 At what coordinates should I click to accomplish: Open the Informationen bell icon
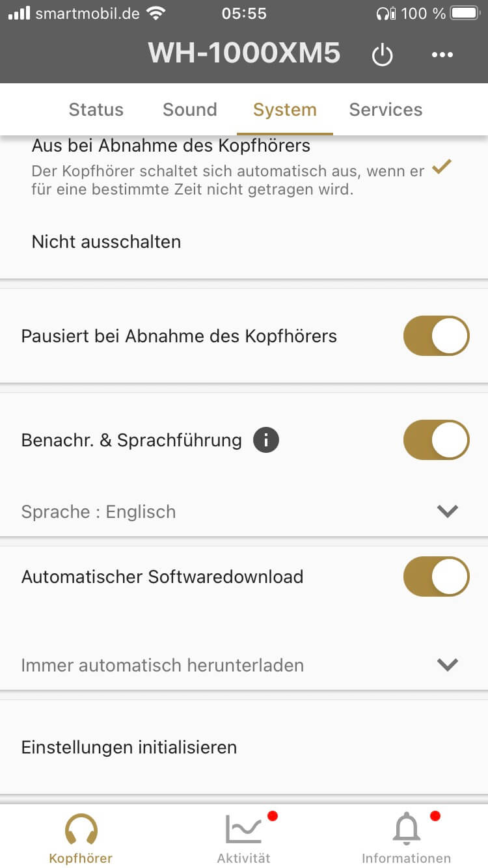point(407,829)
